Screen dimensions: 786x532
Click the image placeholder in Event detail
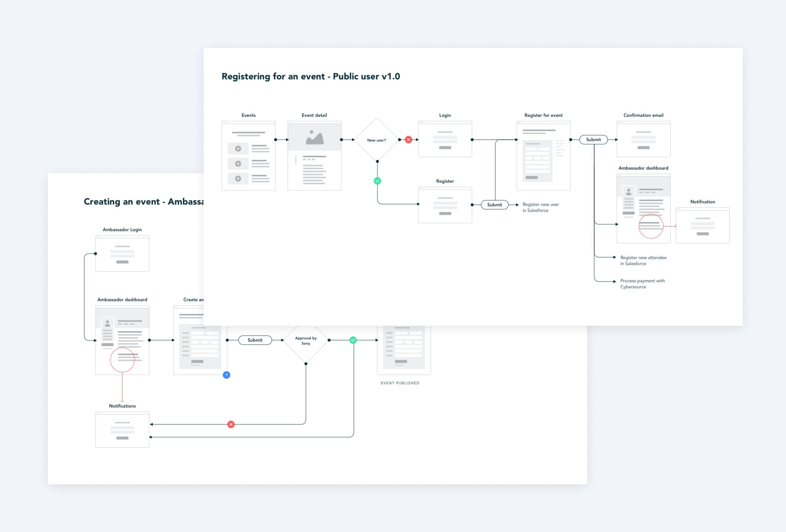(315, 137)
